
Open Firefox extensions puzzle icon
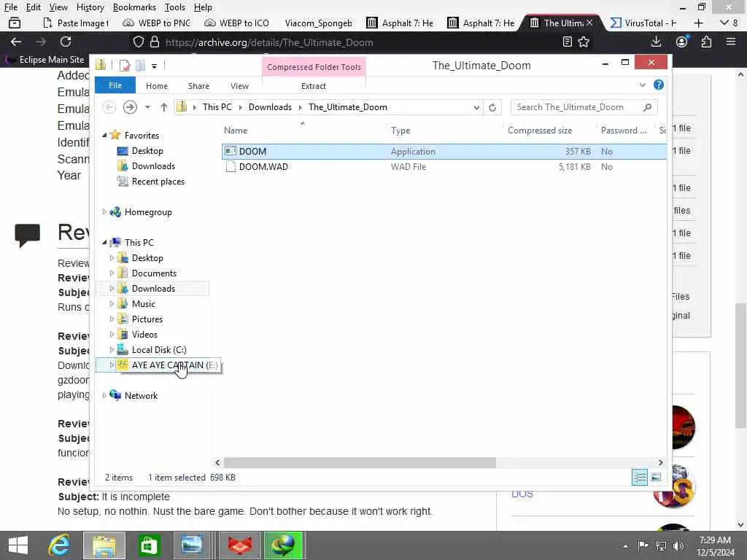706,42
